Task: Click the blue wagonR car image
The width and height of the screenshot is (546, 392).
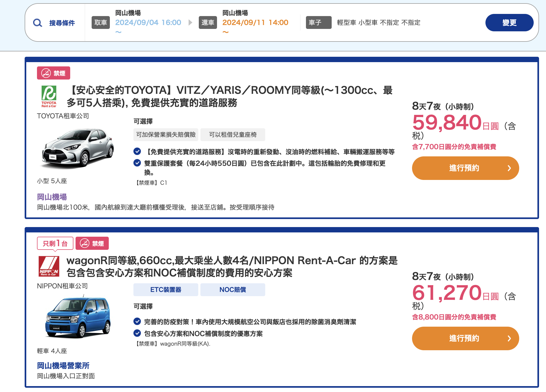Action: 78,316
